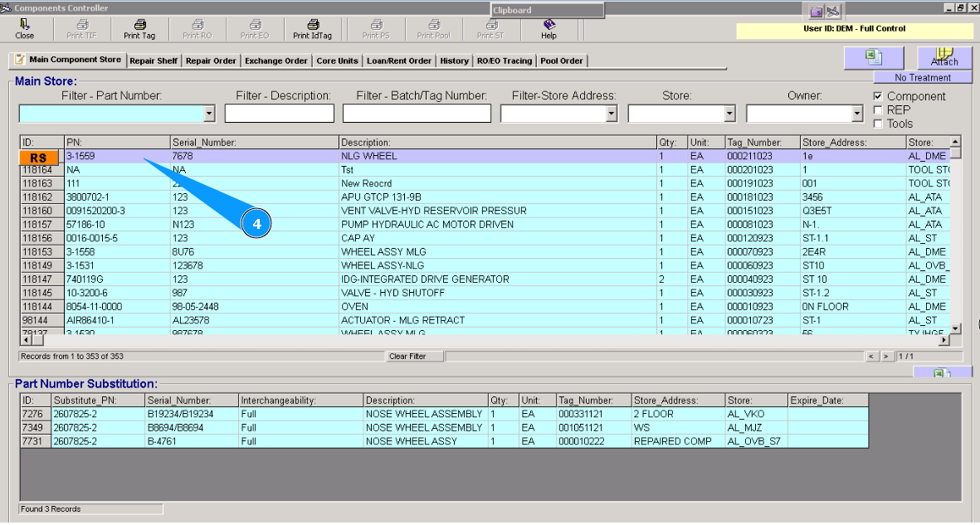Switch to the History tab
This screenshot has height=525, width=980.
click(455, 61)
